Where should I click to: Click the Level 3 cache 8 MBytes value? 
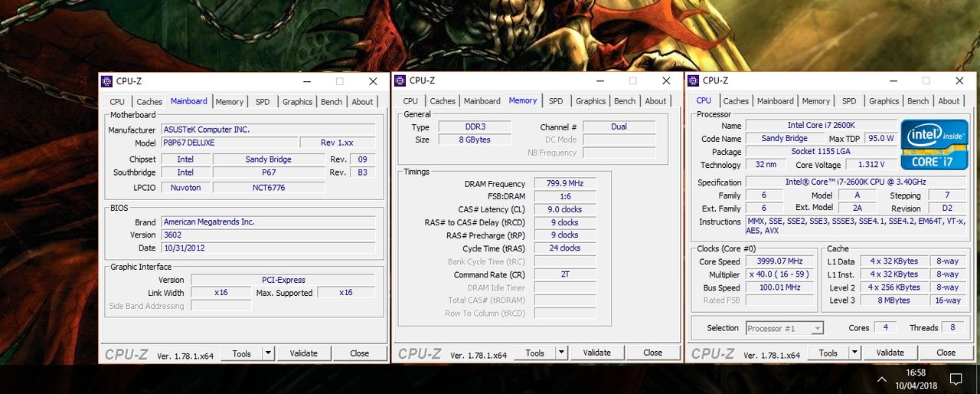(893, 300)
